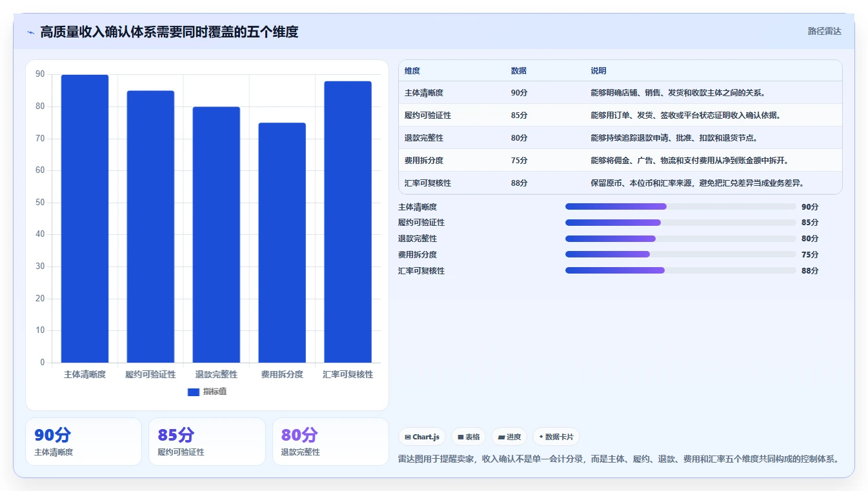Click the 指标值 legend label
This screenshot has height=491, width=868.
pos(215,392)
